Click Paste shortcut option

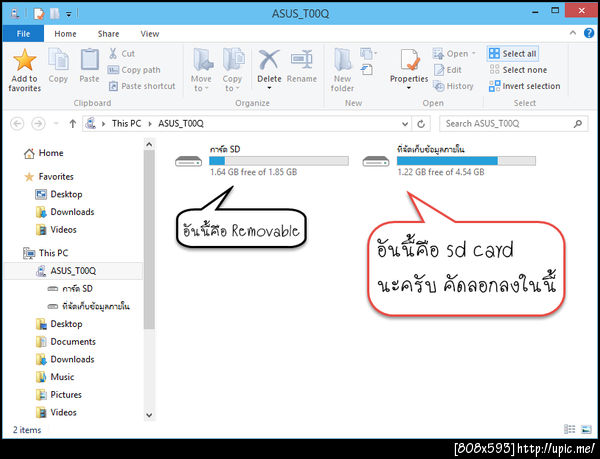(x=142, y=86)
